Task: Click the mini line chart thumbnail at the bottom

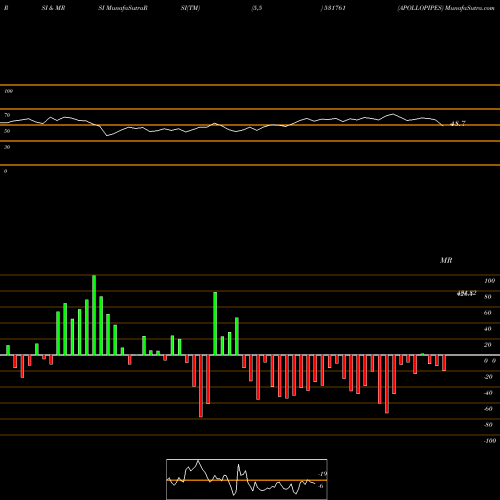Action: pyautogui.click(x=247, y=479)
